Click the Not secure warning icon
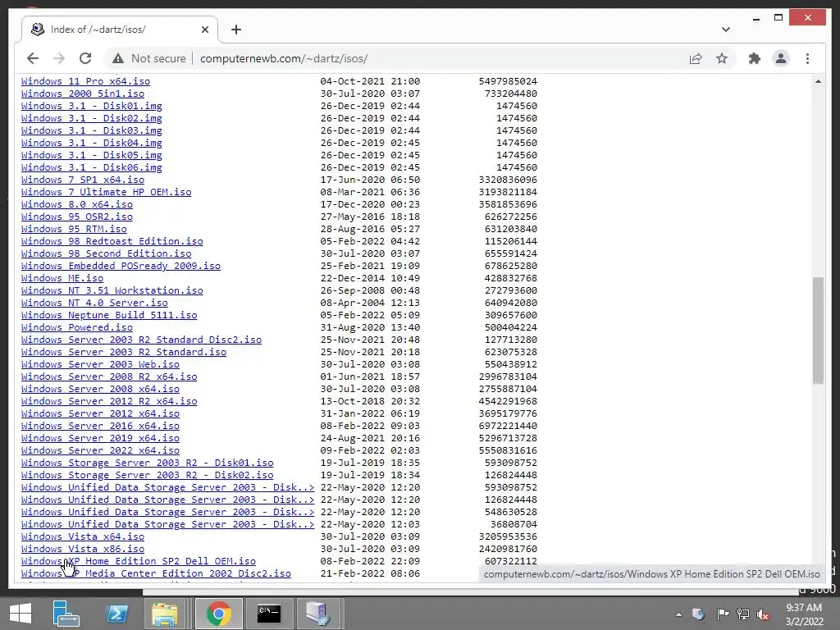This screenshot has height=630, width=840. [118, 58]
